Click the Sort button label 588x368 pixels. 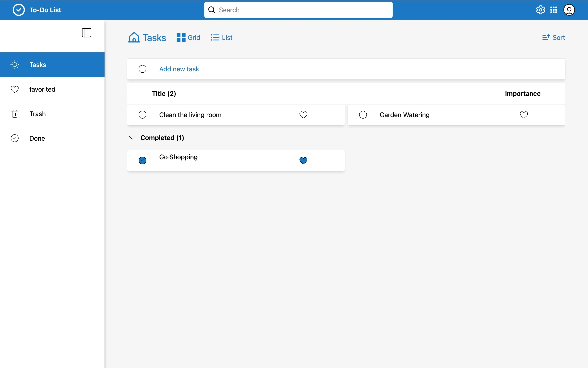(x=559, y=37)
